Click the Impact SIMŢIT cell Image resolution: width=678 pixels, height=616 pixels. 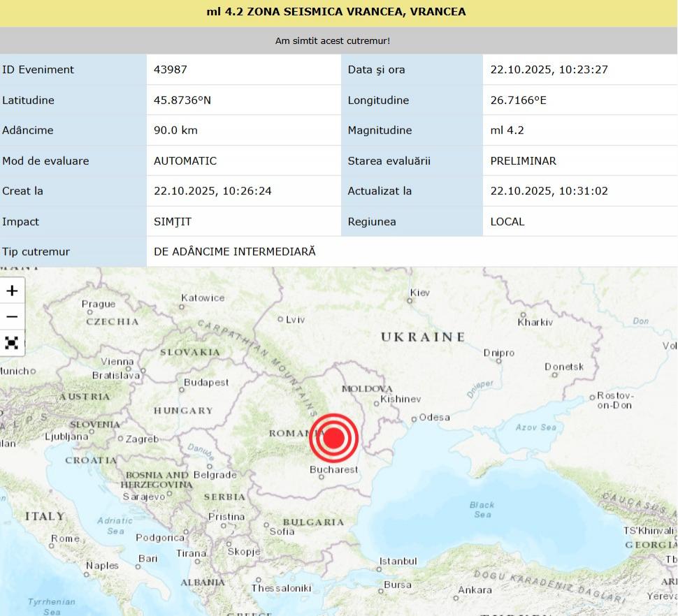(171, 221)
